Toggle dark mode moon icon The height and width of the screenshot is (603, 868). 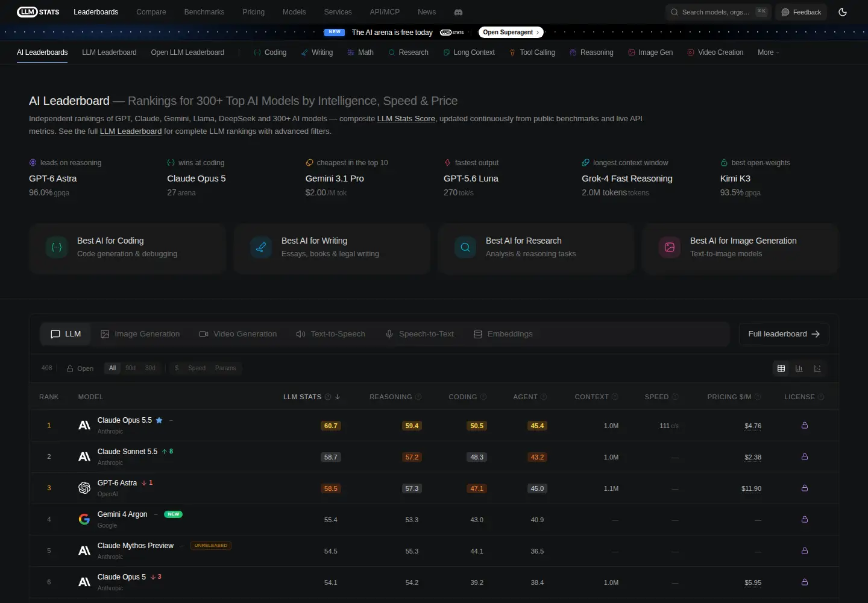click(843, 12)
